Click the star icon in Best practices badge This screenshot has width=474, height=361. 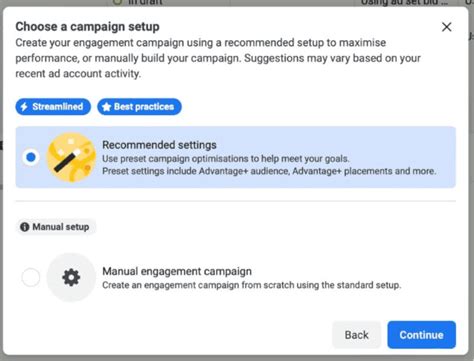(x=106, y=107)
